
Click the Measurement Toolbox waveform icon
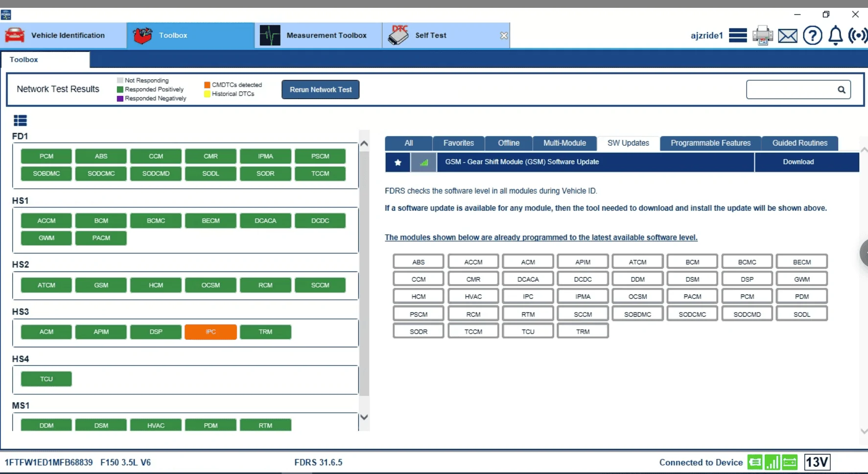tap(270, 35)
